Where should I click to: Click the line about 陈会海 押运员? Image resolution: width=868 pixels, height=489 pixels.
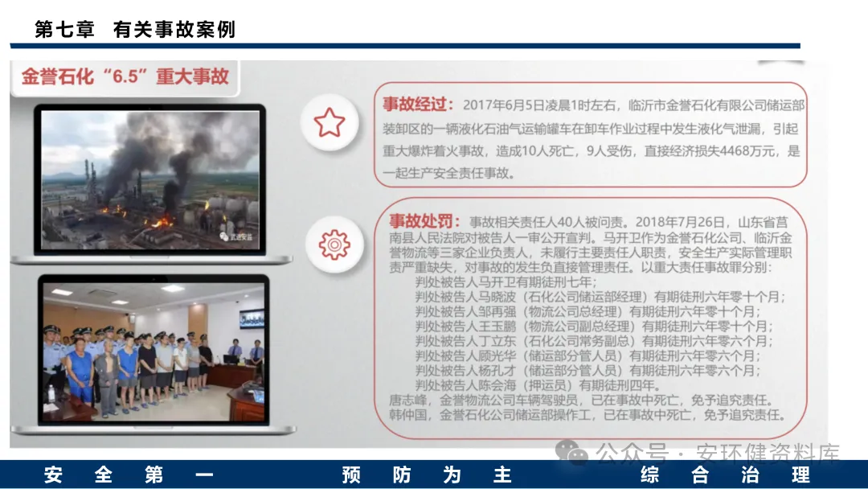(x=538, y=385)
